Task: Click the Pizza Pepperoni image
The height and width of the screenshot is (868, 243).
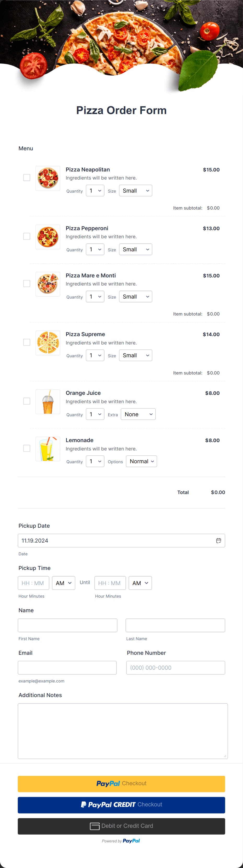Action: tap(48, 236)
